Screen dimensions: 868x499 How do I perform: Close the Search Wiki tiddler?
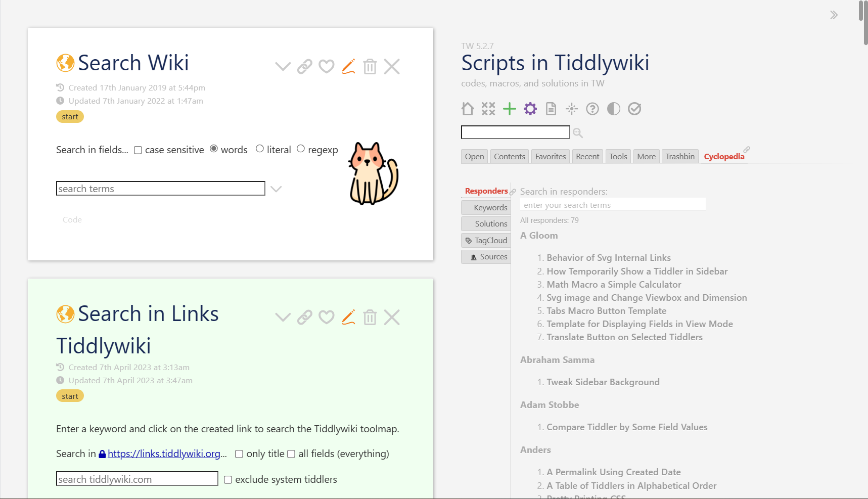[392, 66]
